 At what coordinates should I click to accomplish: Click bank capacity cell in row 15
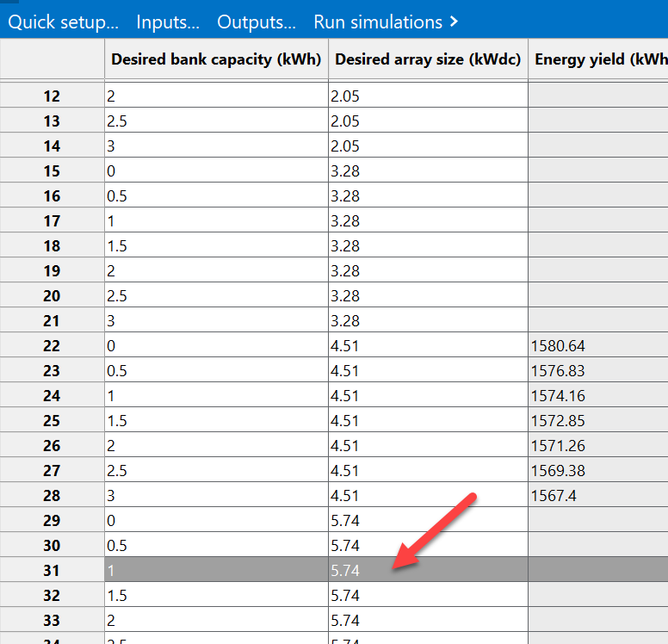click(x=216, y=171)
